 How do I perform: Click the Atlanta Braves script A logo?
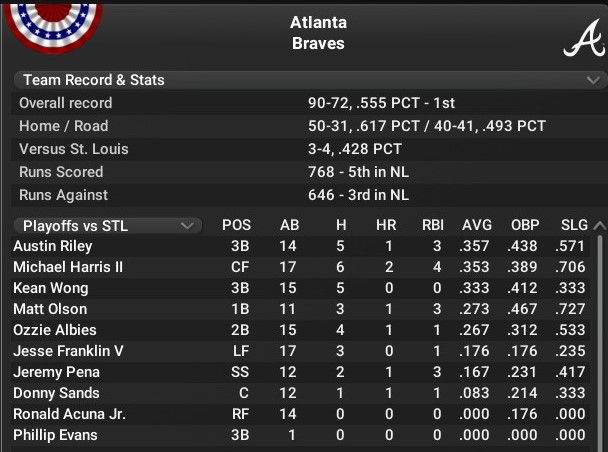pyautogui.click(x=584, y=38)
